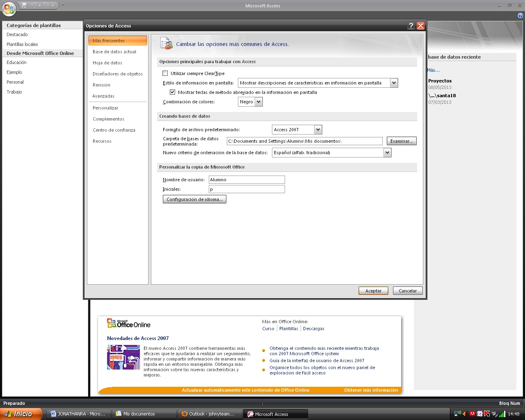Click the Kaspersky red K tray icon

(487, 413)
